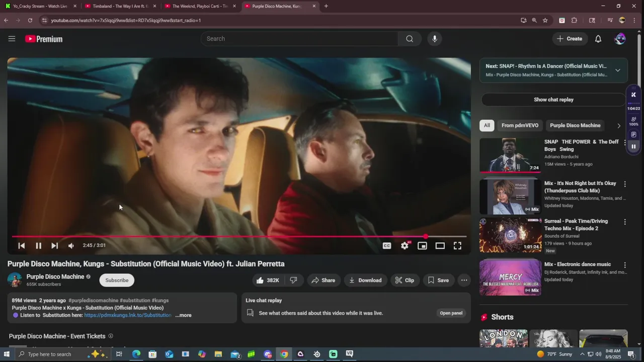The height and width of the screenshot is (362, 644).
Task: Mute the video volume
Action: (71, 245)
